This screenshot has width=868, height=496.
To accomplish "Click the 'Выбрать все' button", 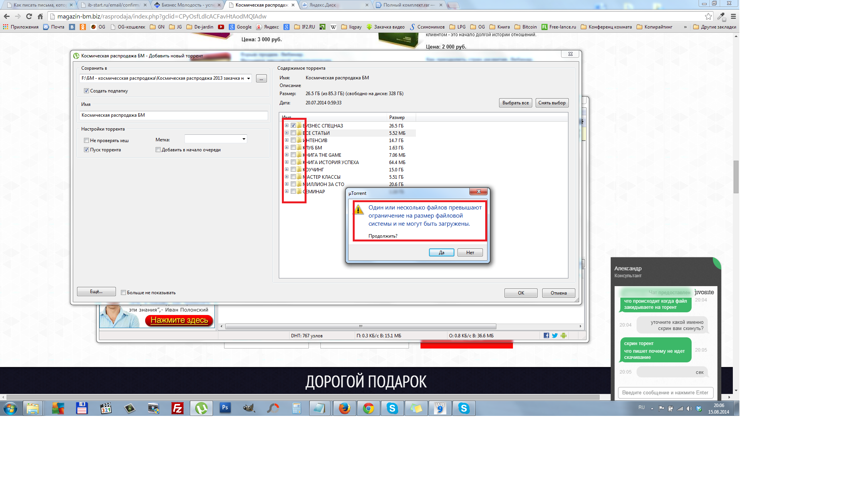I will point(515,103).
